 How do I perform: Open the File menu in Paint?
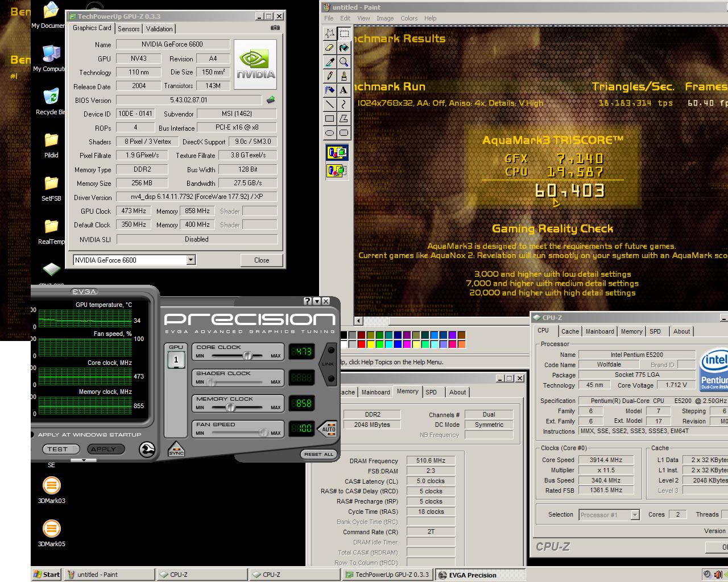(329, 18)
